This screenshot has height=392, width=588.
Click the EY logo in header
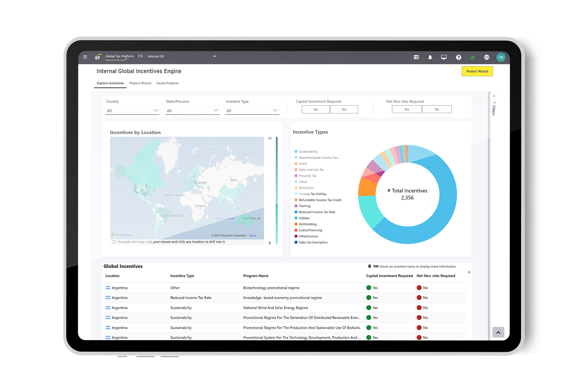pyautogui.click(x=98, y=57)
